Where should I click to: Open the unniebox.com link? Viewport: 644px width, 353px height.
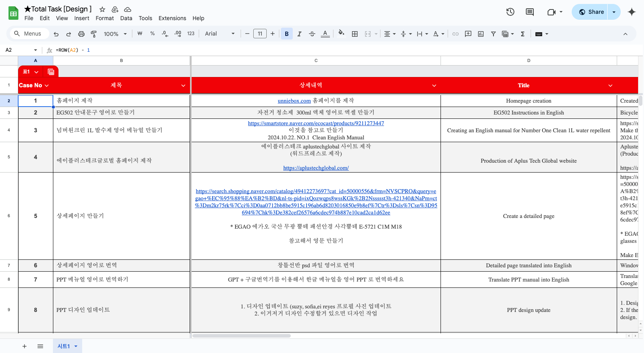294,101
